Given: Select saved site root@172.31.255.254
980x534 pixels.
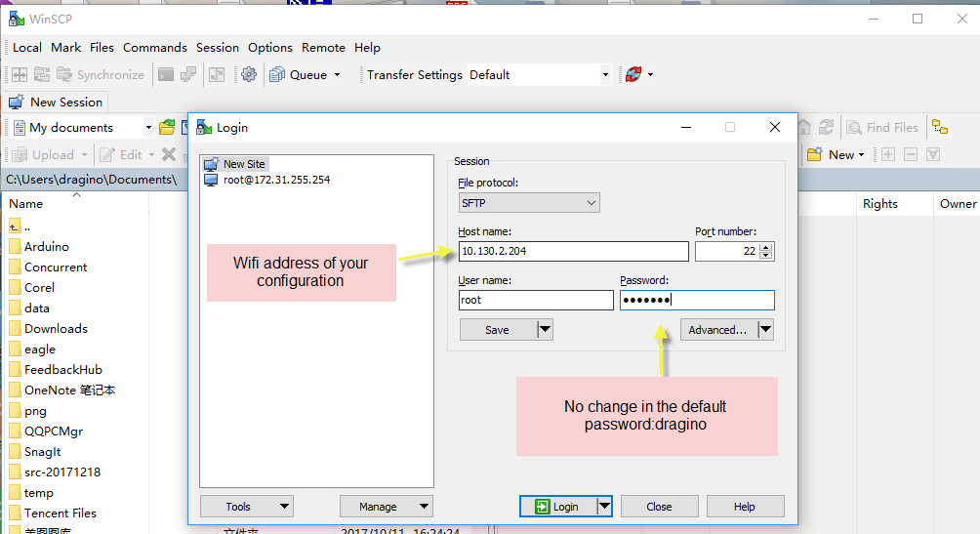Looking at the screenshot, I should (x=267, y=180).
